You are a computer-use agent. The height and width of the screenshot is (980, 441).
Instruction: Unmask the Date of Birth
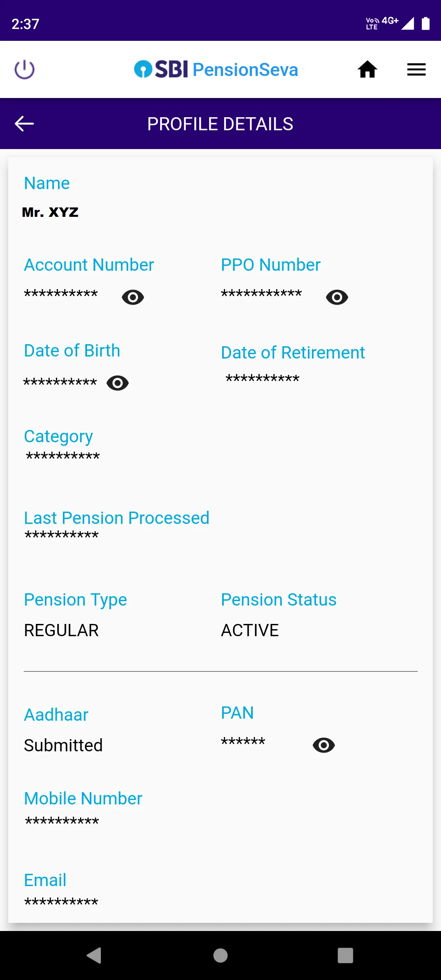tap(118, 383)
